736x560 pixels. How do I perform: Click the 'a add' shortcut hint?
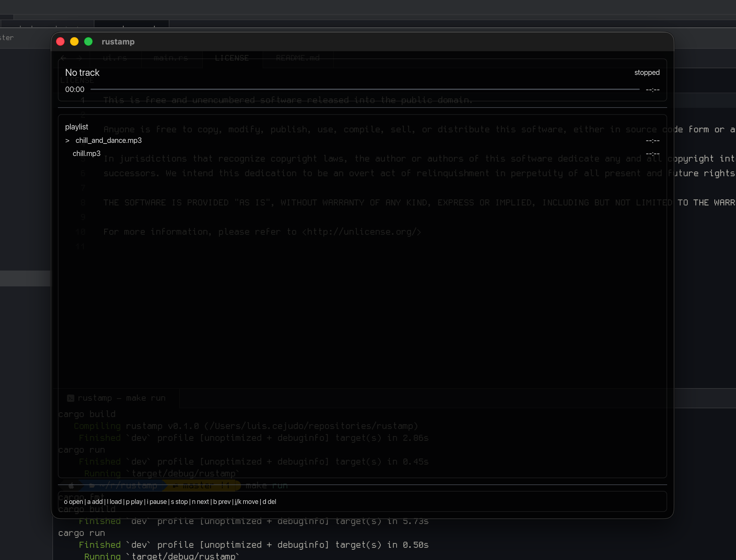pyautogui.click(x=95, y=502)
